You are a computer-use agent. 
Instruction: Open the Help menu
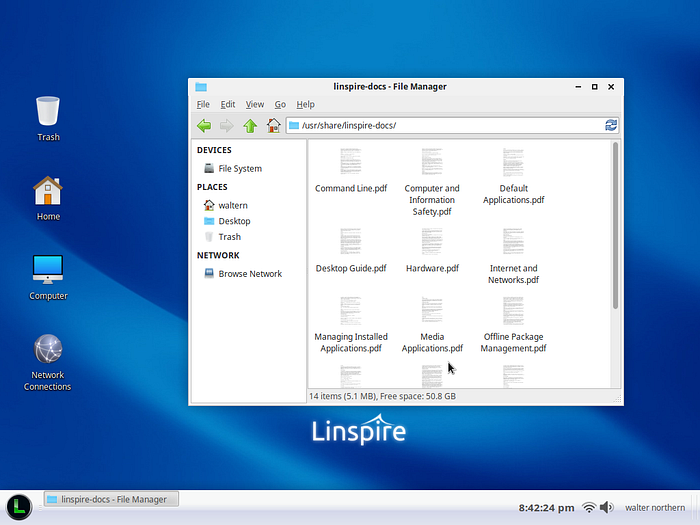306,104
